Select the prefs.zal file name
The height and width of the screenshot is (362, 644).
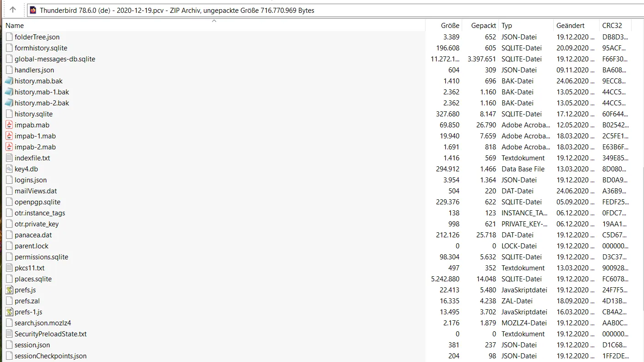pos(27,301)
